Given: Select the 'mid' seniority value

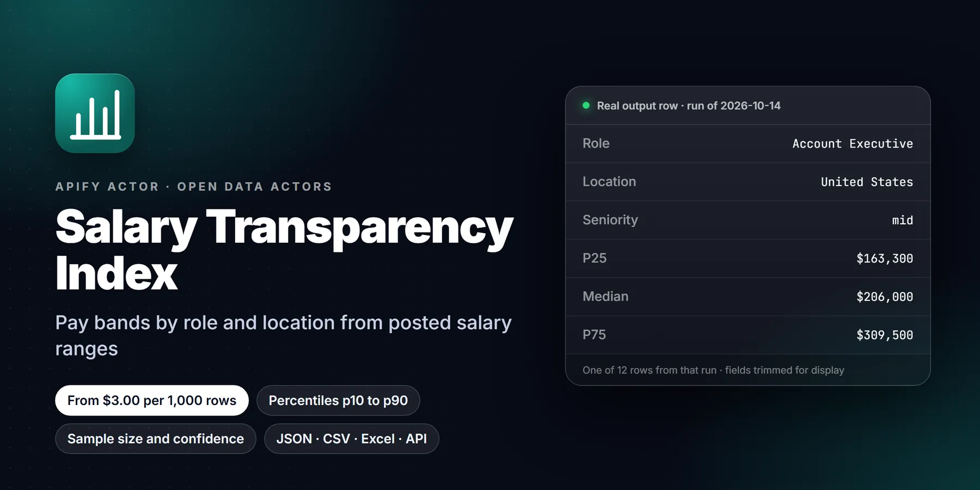Looking at the screenshot, I should pyautogui.click(x=903, y=220).
